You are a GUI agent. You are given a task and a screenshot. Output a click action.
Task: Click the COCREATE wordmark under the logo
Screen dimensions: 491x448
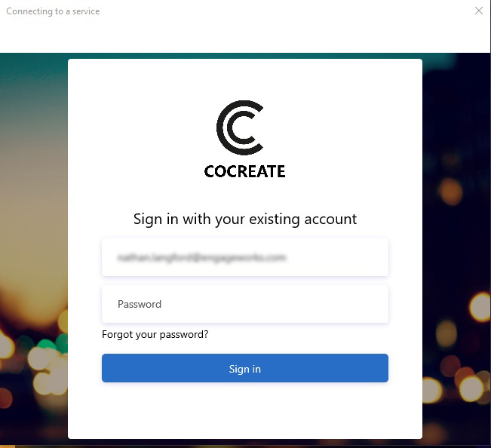tap(244, 171)
